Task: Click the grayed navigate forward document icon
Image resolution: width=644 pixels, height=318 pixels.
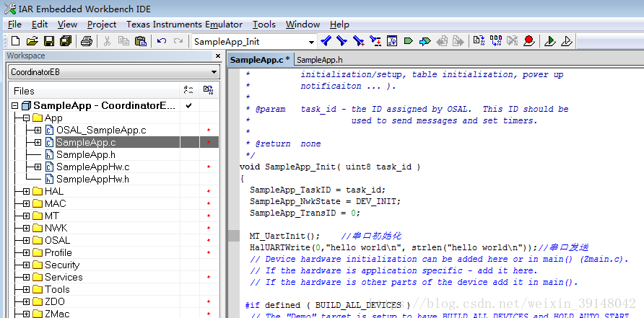Action: [x=458, y=41]
